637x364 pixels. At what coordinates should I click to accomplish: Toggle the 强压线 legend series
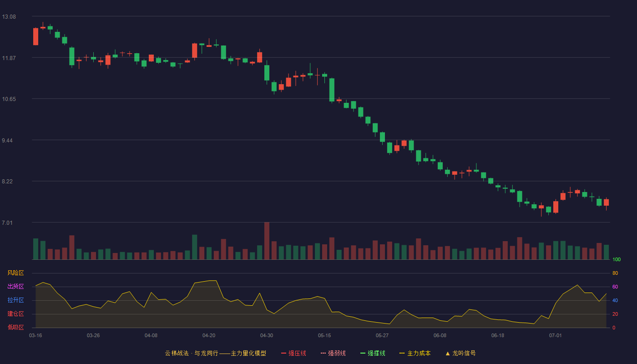[x=293, y=353]
